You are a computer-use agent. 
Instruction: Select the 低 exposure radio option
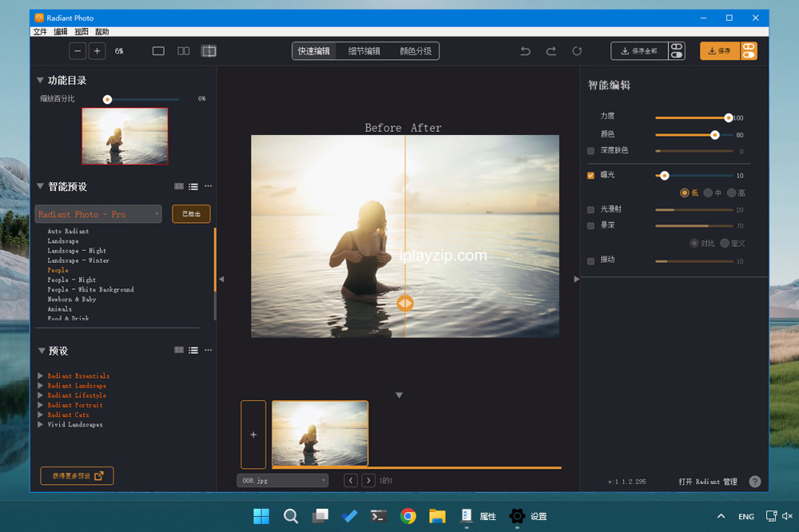tap(685, 193)
